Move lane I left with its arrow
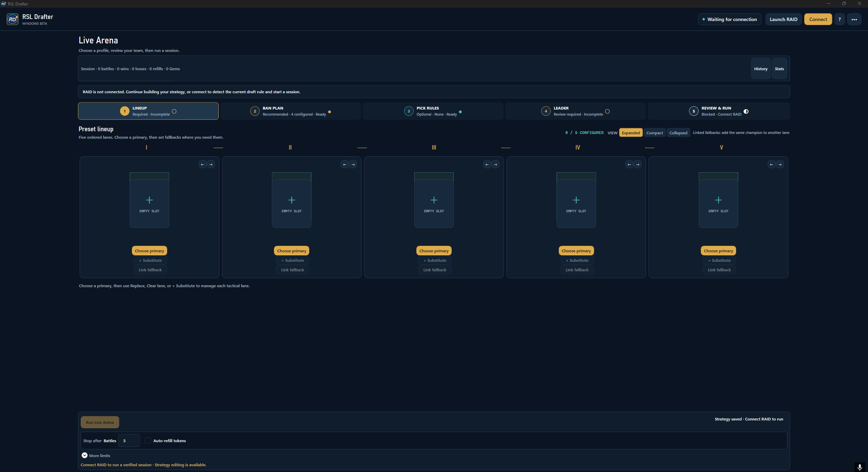This screenshot has height=472, width=868. coord(202,164)
